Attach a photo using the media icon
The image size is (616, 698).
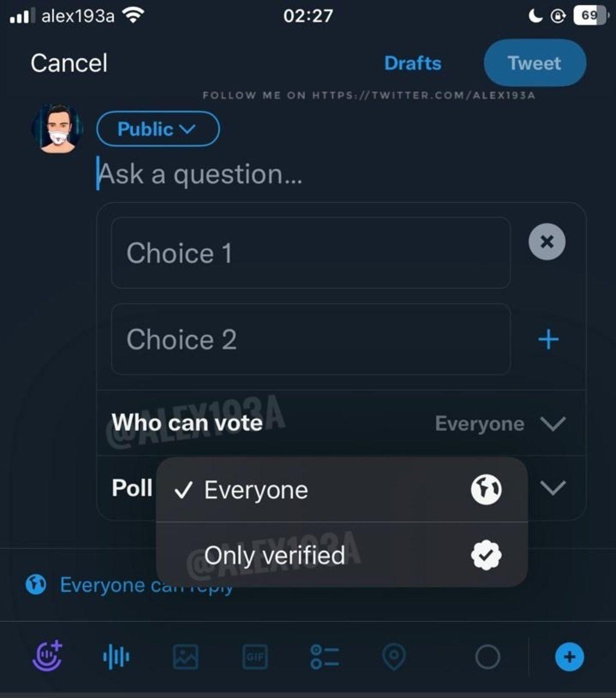coord(186,656)
